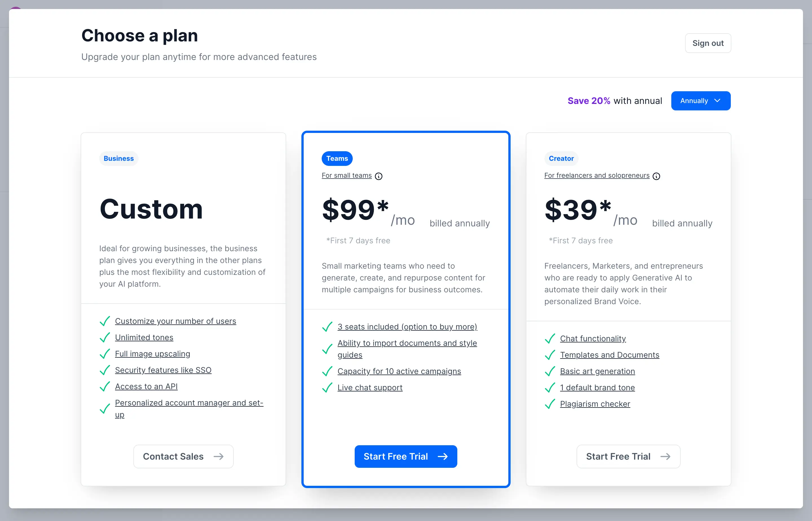Open the Annually billing dropdown

pos(700,101)
